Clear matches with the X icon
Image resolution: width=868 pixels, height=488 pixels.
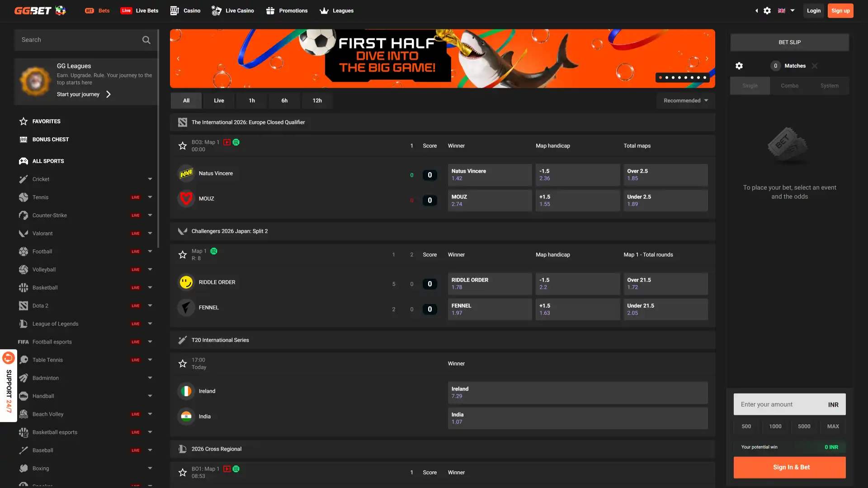tap(815, 66)
